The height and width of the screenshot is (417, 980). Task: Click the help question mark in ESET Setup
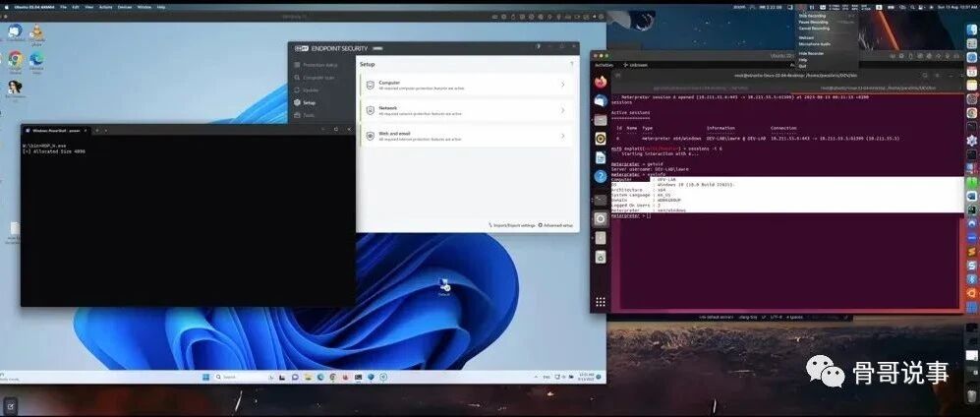click(571, 64)
